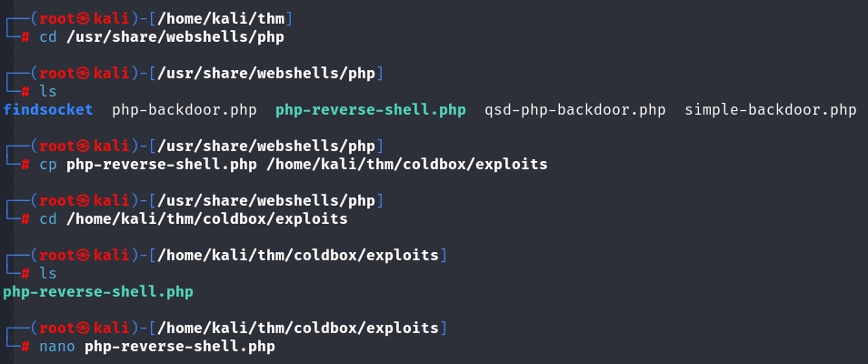Click the cp command word
Image resolution: width=868 pixels, height=364 pixels.
[x=48, y=165]
